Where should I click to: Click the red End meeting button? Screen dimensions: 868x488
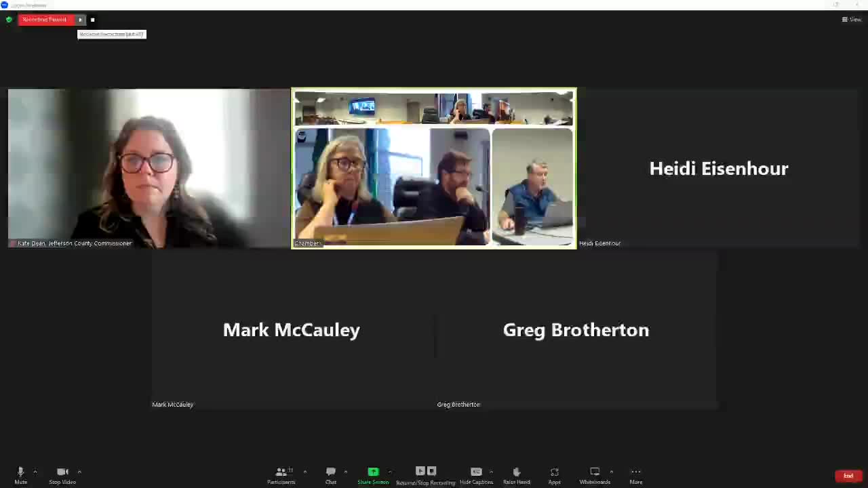pyautogui.click(x=848, y=476)
